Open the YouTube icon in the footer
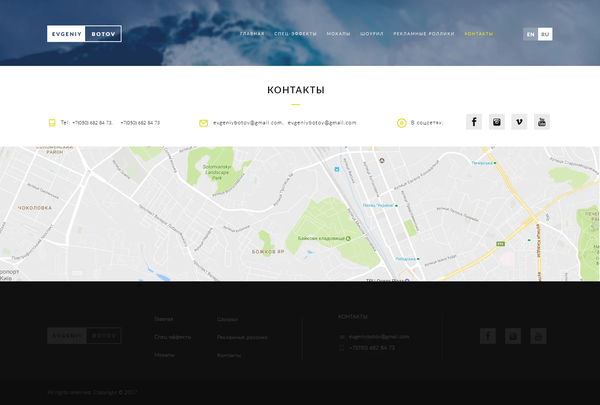Image resolution: width=600 pixels, height=405 pixels. pyautogui.click(x=539, y=336)
